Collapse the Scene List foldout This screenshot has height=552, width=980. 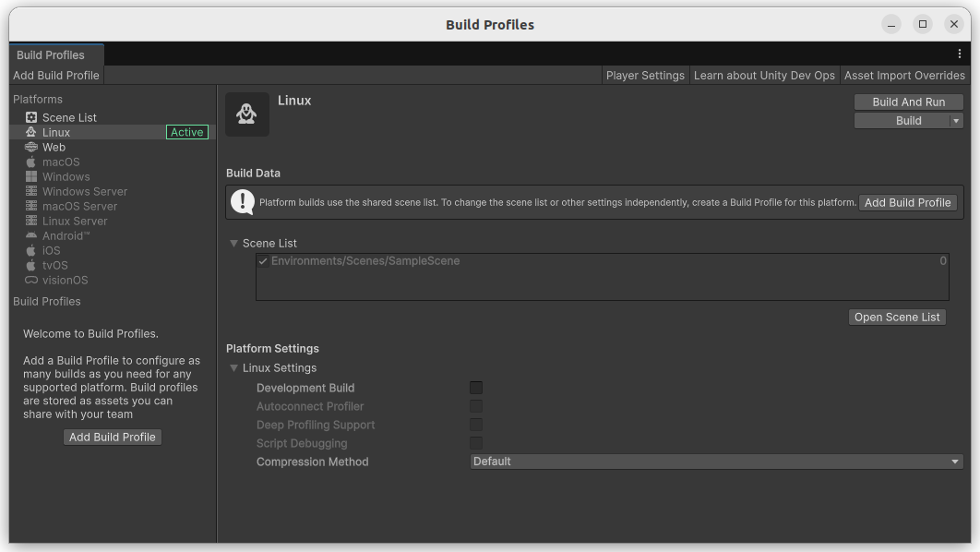233,243
